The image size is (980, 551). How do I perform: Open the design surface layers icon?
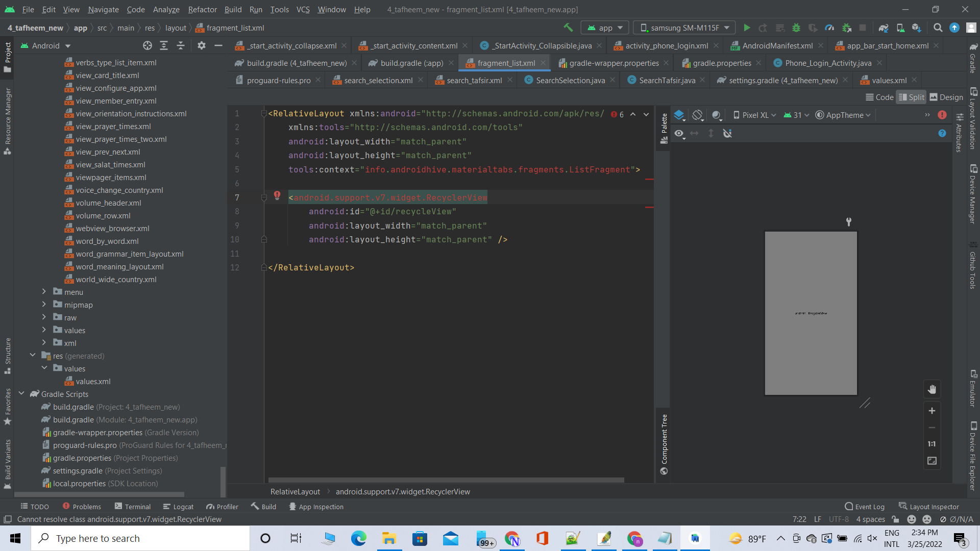click(x=679, y=115)
